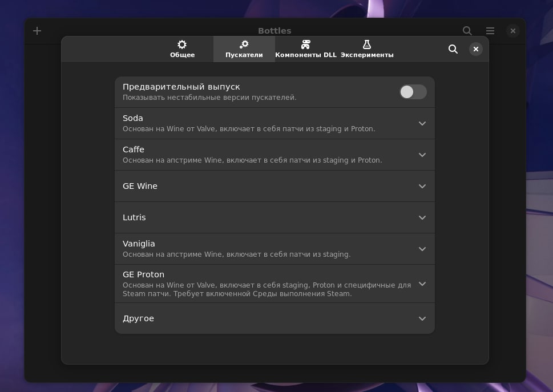The width and height of the screenshot is (553, 392).
Task: Open the Компоненты DLL tab
Action: point(306,49)
